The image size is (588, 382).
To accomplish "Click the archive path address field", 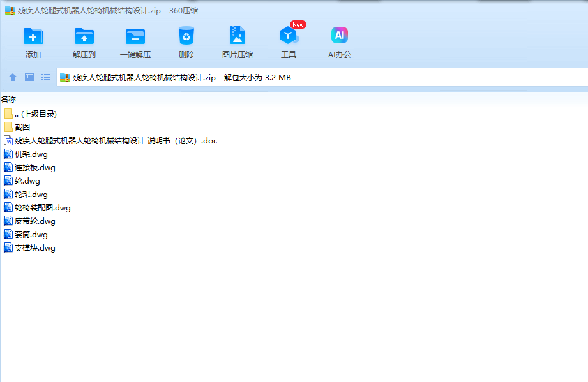I will tap(322, 78).
